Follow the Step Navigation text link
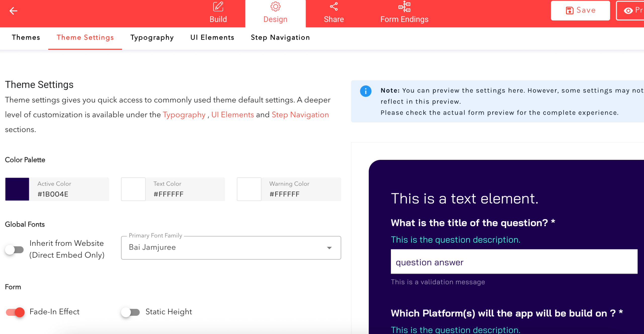Viewport: 644px width, 334px height. pos(300,115)
